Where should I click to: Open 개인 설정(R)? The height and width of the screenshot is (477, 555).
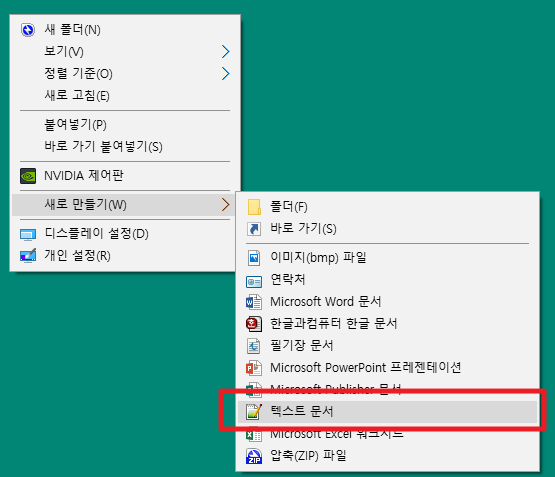[x=125, y=256]
